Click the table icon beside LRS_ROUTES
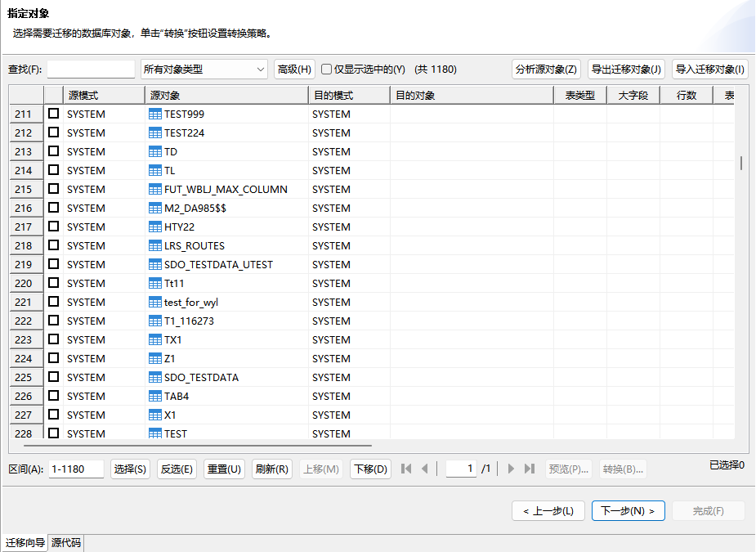756x552 pixels. 154,245
